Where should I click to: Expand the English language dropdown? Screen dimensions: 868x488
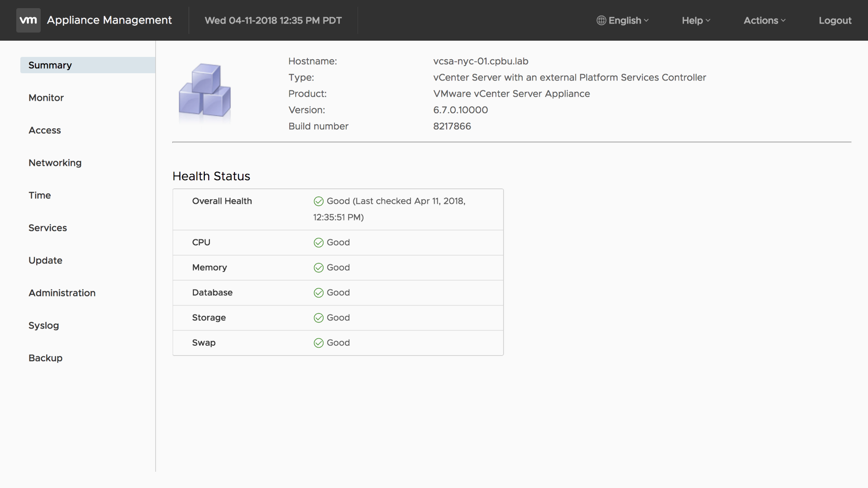(623, 20)
